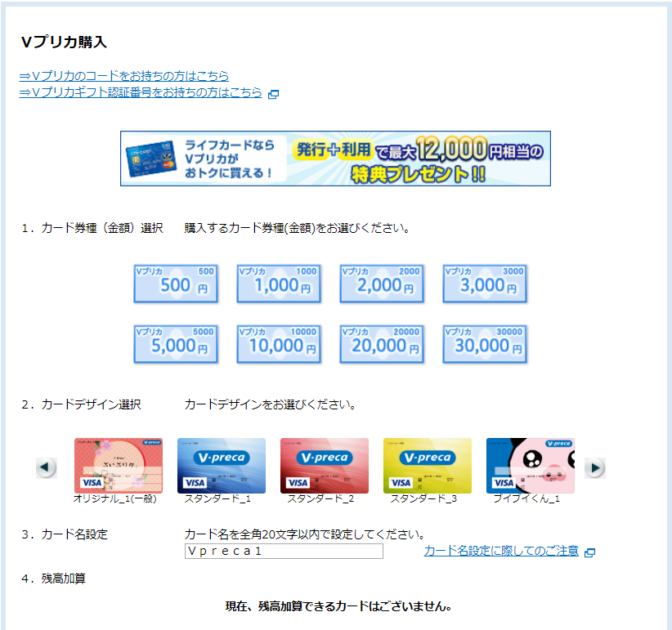This screenshot has height=630, width=672.
Task: Select the オリジナル_1(一般) card design
Action: point(119,466)
